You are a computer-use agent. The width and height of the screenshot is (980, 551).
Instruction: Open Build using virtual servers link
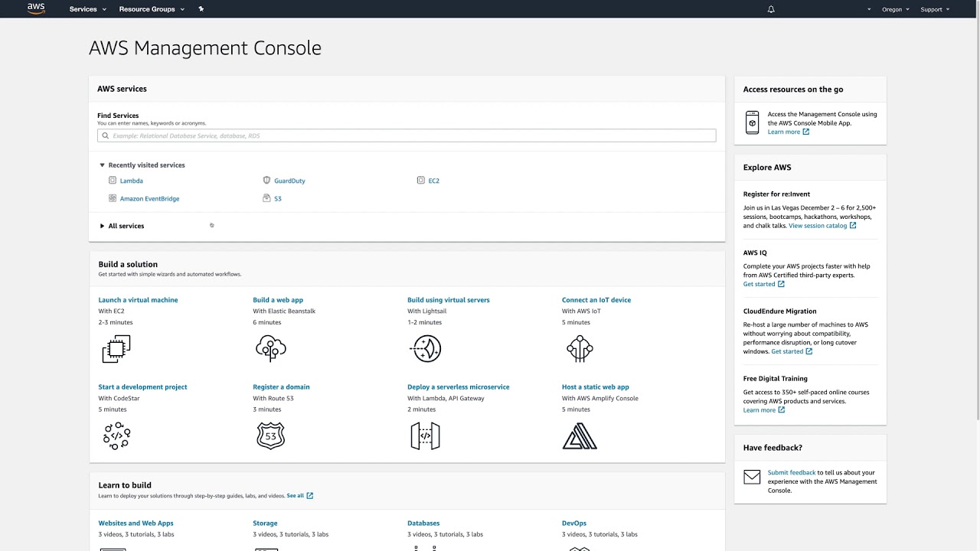coord(449,300)
